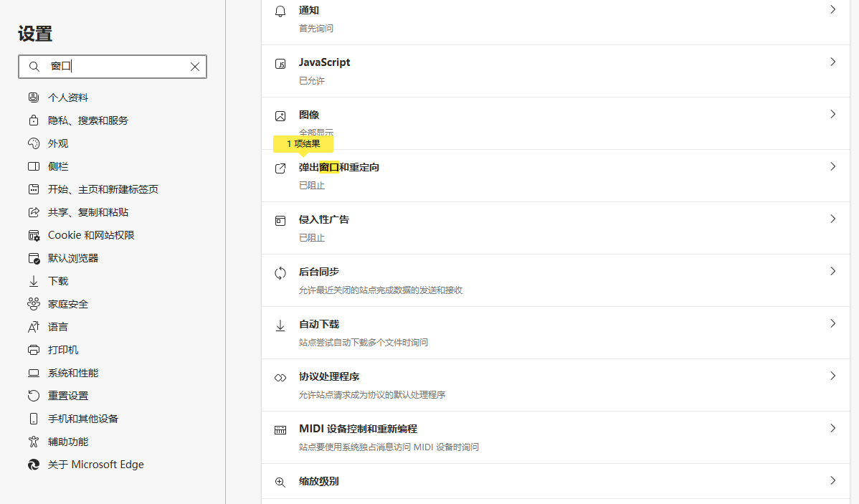Click the 缩放级别 magnifier icon

280,482
